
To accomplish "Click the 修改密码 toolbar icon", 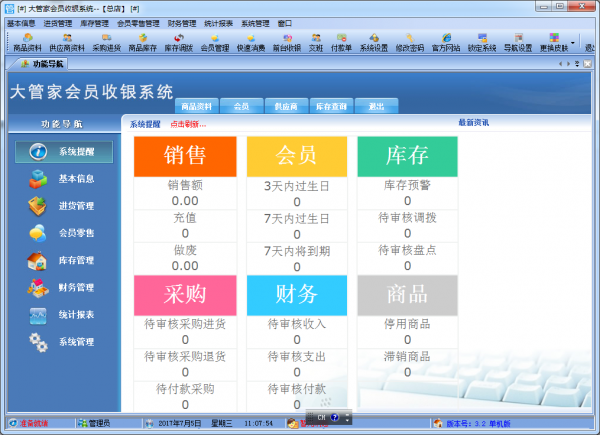I will click(410, 42).
